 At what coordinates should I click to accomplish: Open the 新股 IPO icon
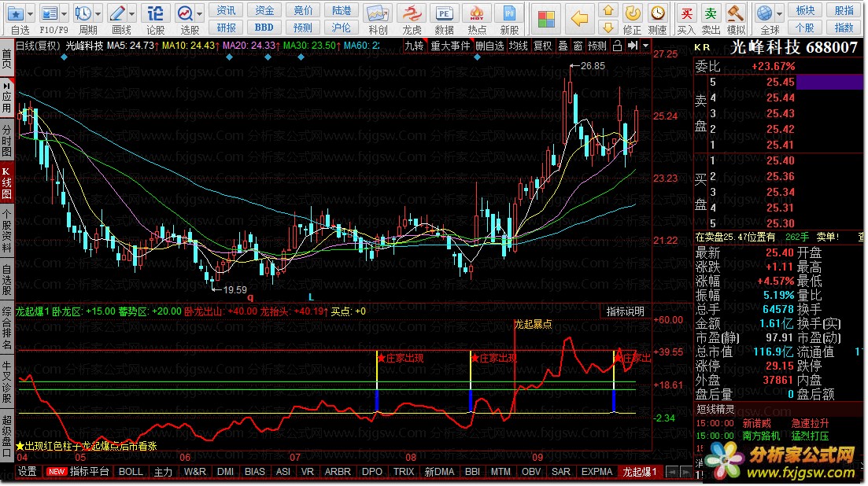pyautogui.click(x=509, y=14)
